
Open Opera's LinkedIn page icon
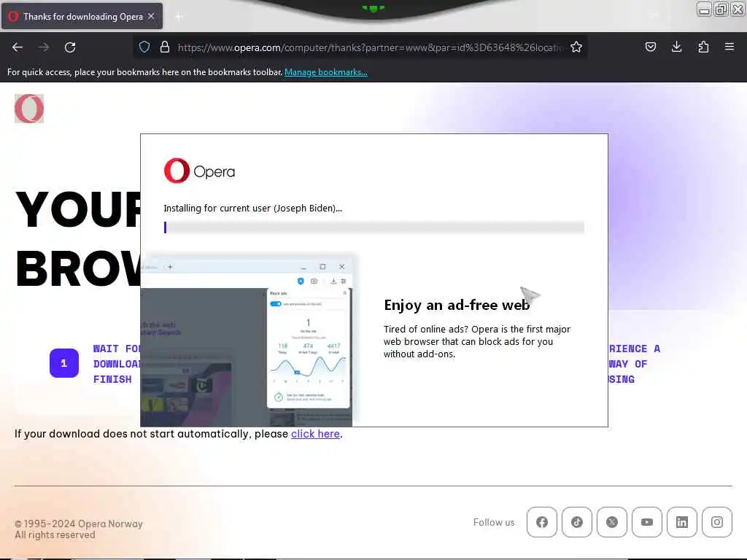pos(682,522)
